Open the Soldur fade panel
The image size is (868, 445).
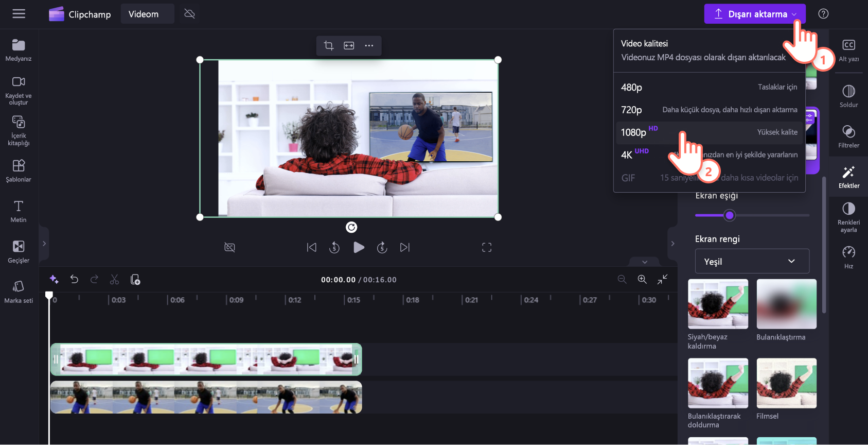tap(848, 96)
